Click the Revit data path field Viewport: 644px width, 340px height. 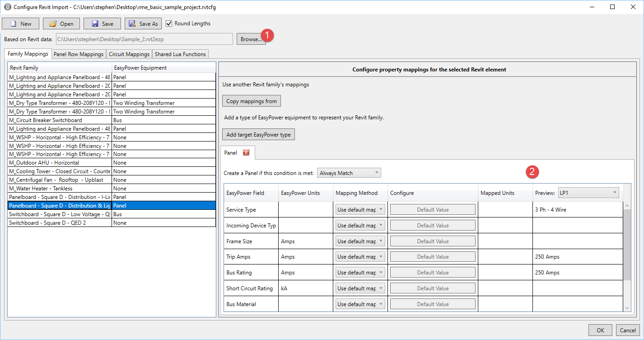coord(144,39)
